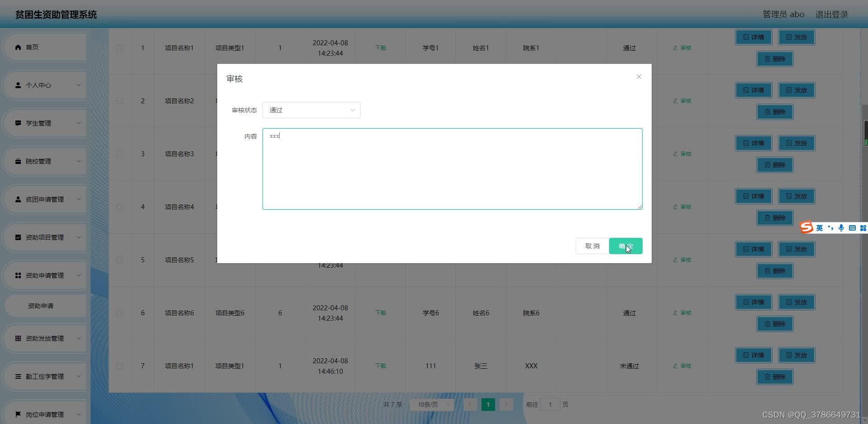
Task: Open the 院校管理 menu label
Action: 38,161
